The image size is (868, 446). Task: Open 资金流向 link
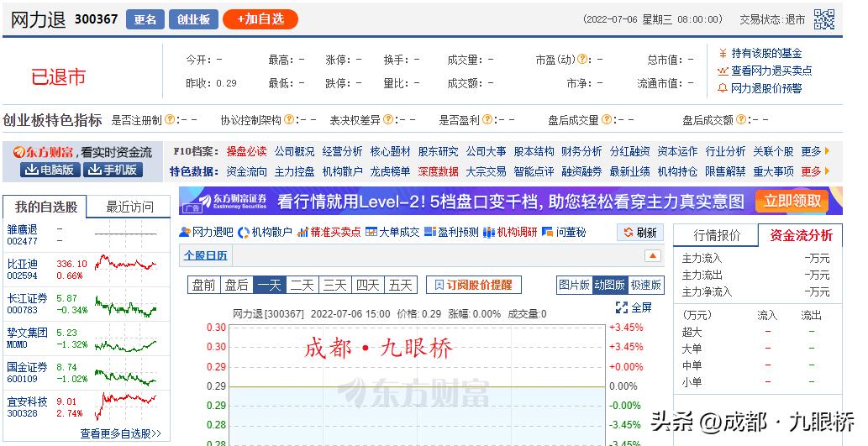pyautogui.click(x=246, y=171)
